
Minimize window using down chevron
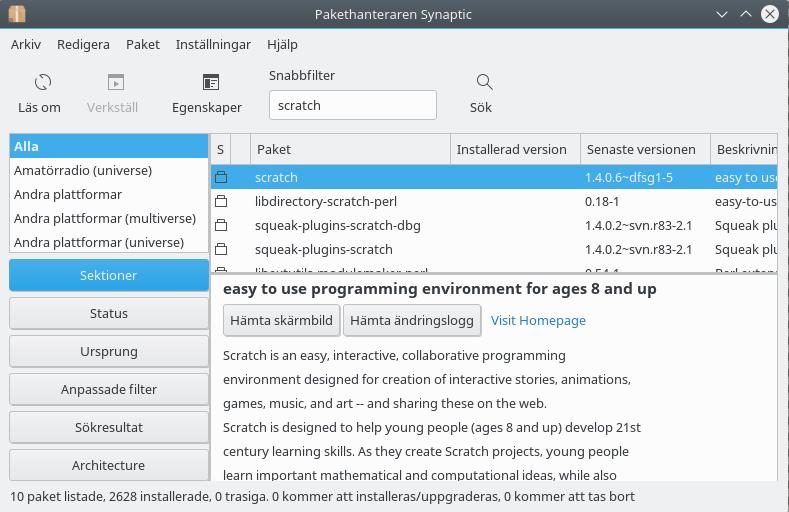coord(722,14)
